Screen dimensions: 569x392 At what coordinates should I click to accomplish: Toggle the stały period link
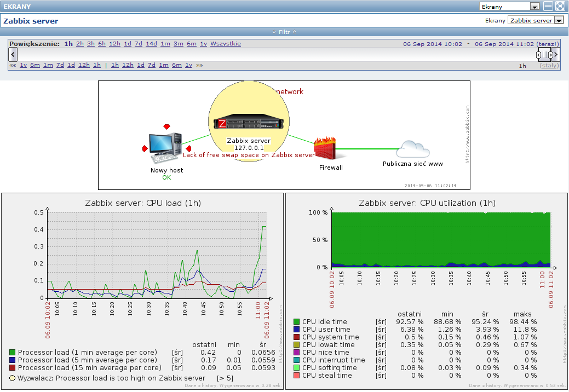(x=549, y=66)
